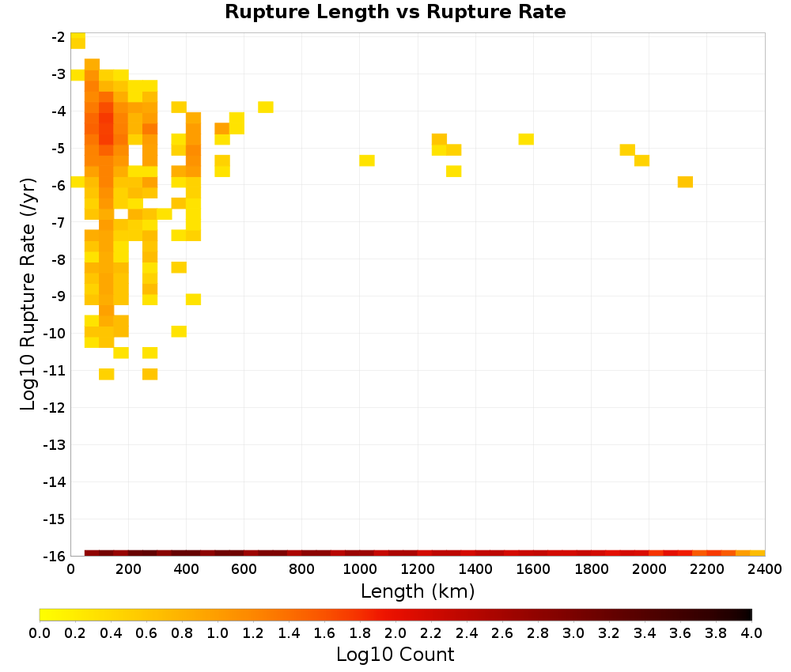Click the y-axis tick label "-3"
This screenshot has width=791, height=672.
tap(58, 74)
